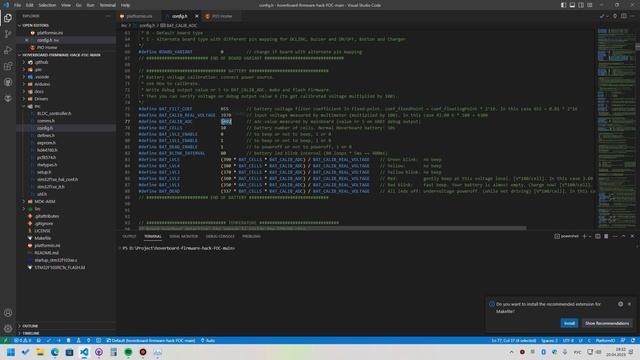The image size is (640, 360).
Task: Click the feedback icon in status bar
Action: point(623,340)
